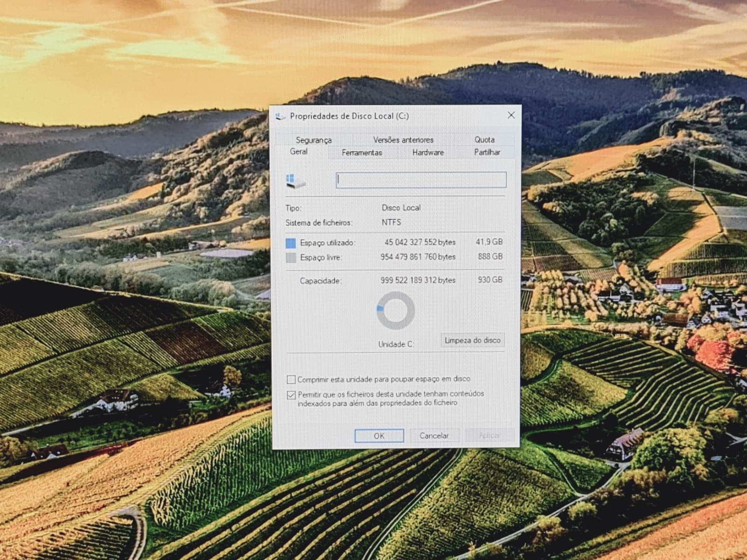Click the 'Unidade C:' label
The height and width of the screenshot is (560, 747).
pyautogui.click(x=396, y=344)
